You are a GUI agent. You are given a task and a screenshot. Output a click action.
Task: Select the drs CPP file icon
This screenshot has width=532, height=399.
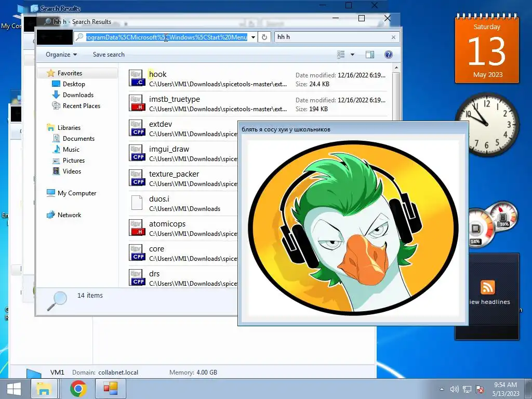(x=137, y=277)
